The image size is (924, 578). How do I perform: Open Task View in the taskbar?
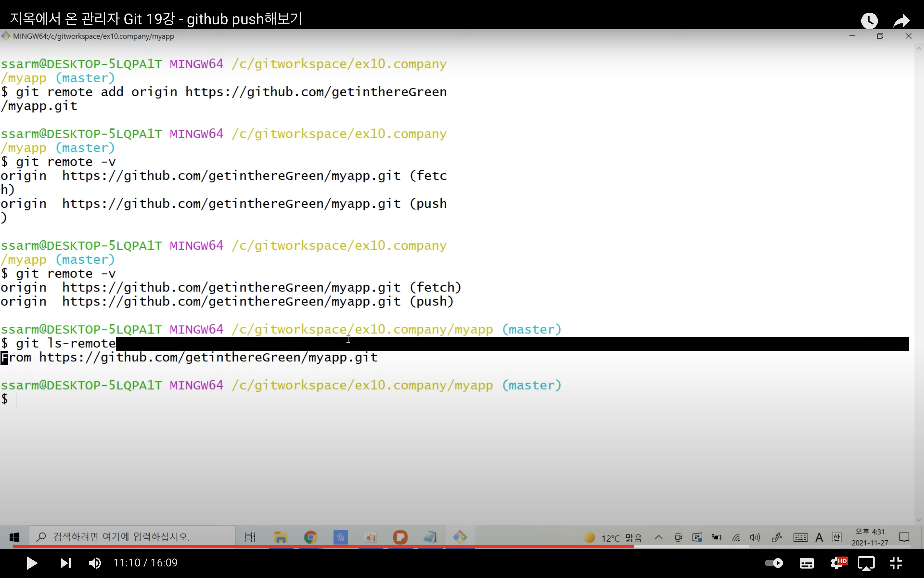[250, 537]
